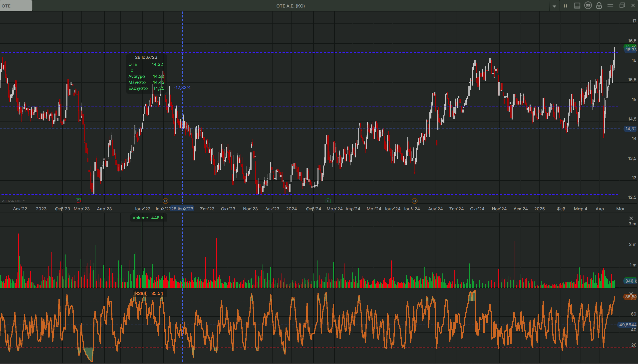Click the Μαι'24 date axis label
The width and height of the screenshot is (638, 364).
374,209
